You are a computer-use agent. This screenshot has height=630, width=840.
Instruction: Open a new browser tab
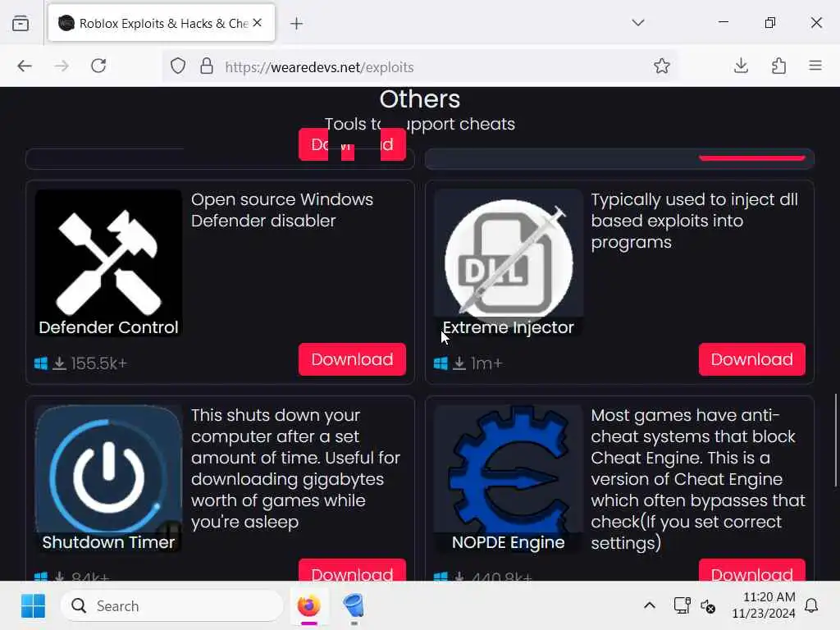click(296, 24)
